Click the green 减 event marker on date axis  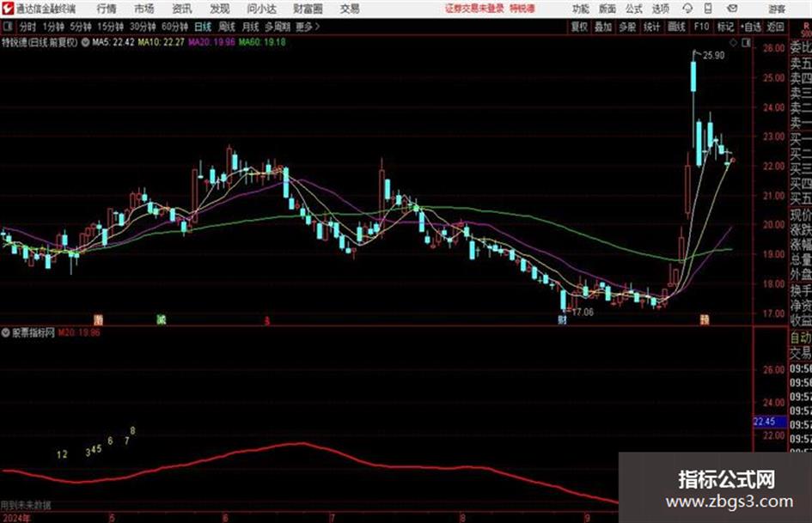(x=162, y=319)
